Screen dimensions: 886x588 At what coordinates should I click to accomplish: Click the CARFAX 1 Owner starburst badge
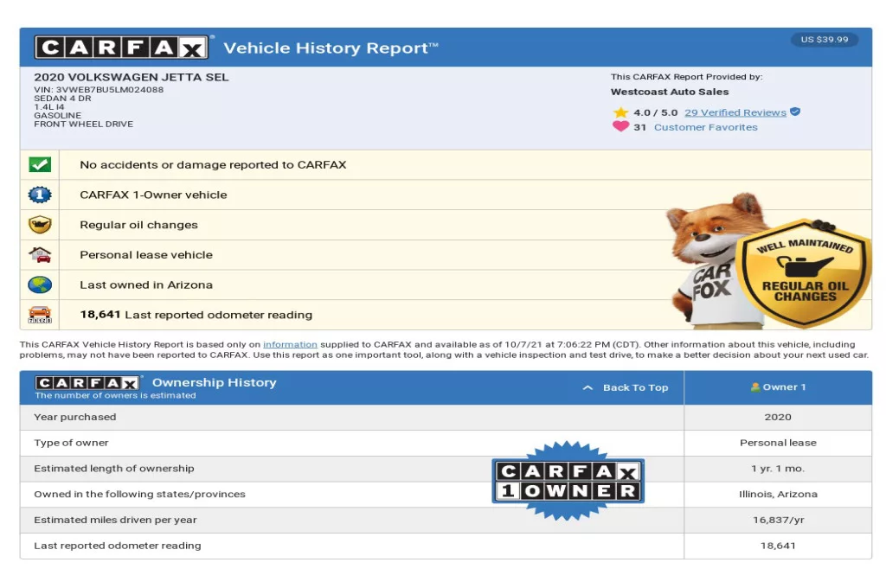(x=568, y=482)
